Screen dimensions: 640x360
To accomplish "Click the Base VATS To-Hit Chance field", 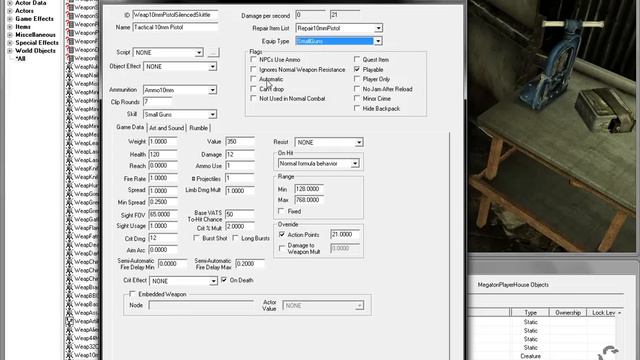I will pos(240,214).
